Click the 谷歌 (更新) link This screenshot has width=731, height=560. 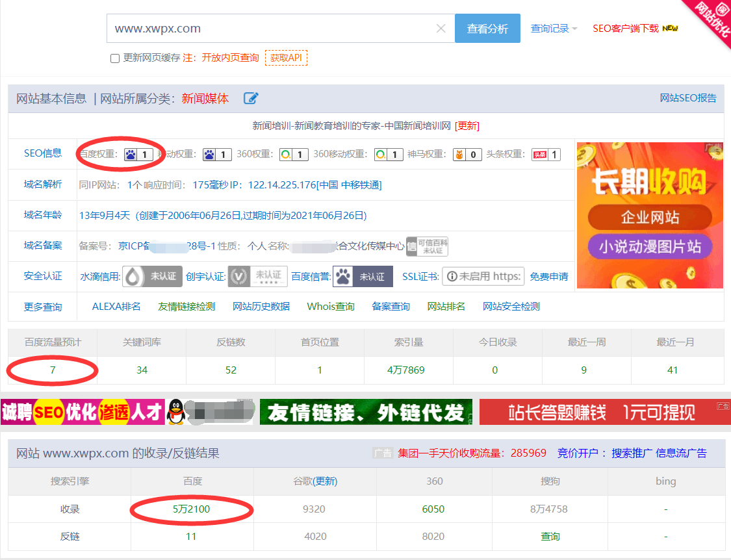(x=325, y=481)
